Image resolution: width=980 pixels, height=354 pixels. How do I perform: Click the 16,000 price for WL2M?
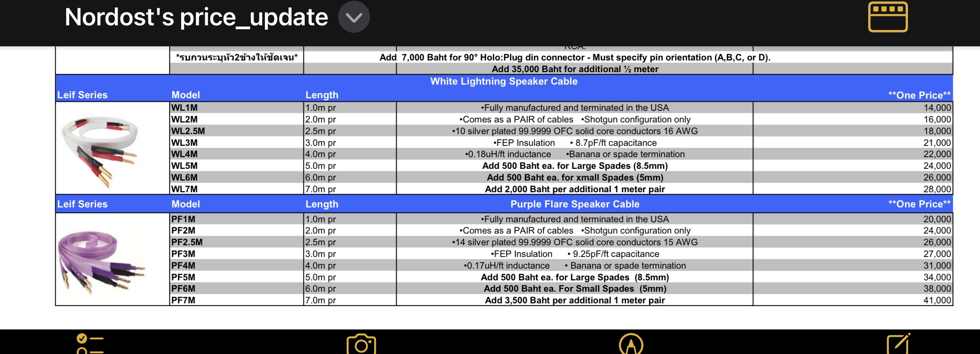[937, 119]
